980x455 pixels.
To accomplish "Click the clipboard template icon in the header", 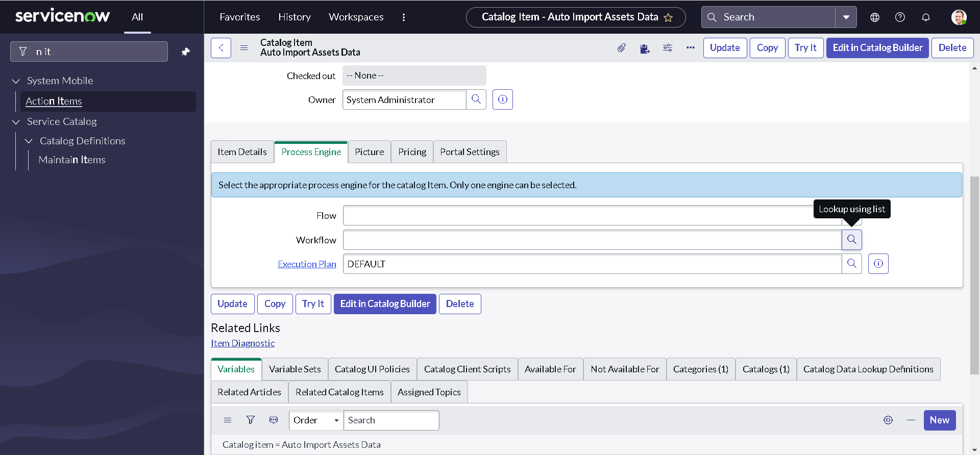I will coord(645,48).
